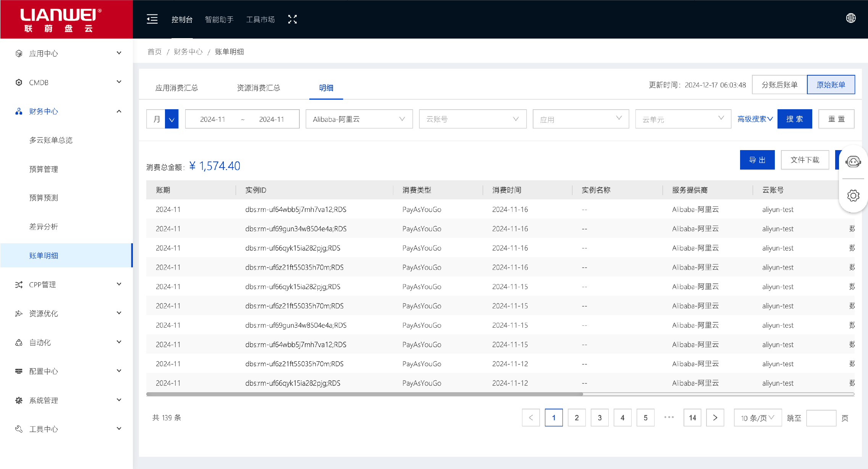Go to page 14

coord(692,417)
